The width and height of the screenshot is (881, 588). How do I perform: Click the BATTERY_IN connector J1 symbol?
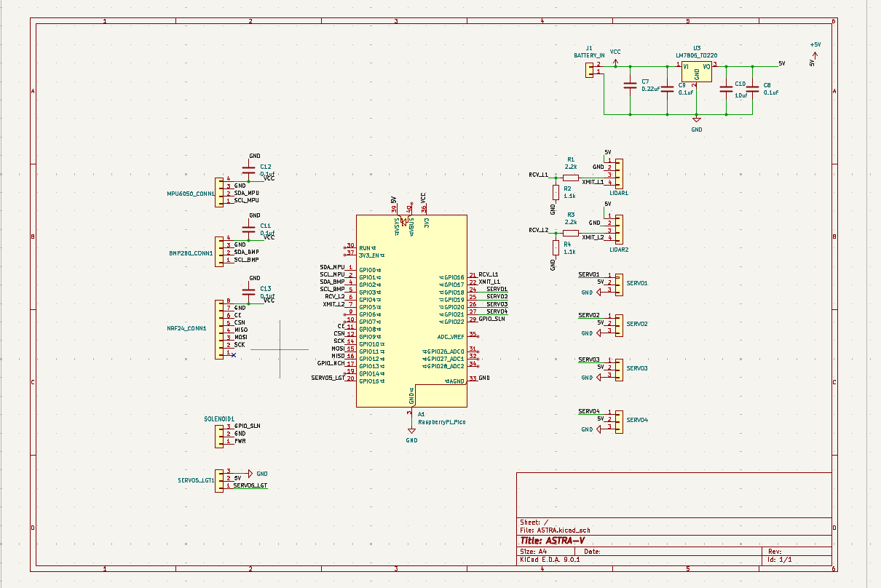[x=589, y=69]
